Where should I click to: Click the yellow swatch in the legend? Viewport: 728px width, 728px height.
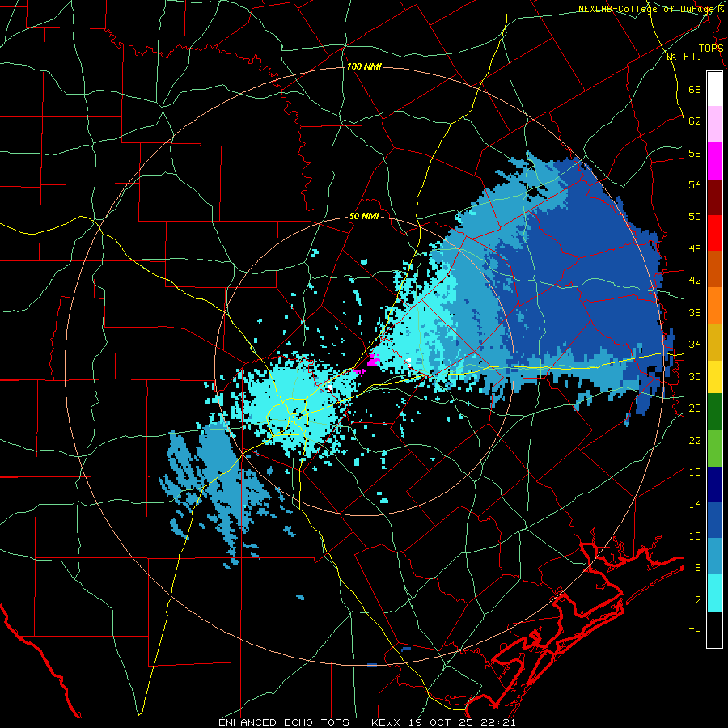714,376
